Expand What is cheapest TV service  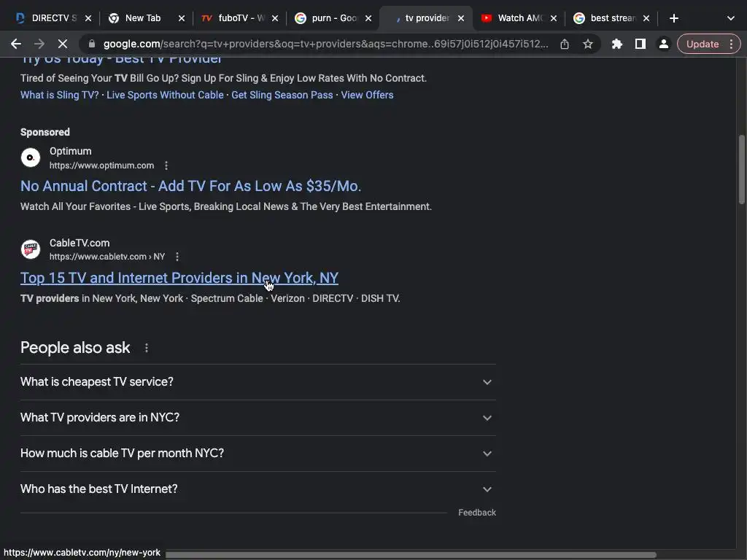258,382
